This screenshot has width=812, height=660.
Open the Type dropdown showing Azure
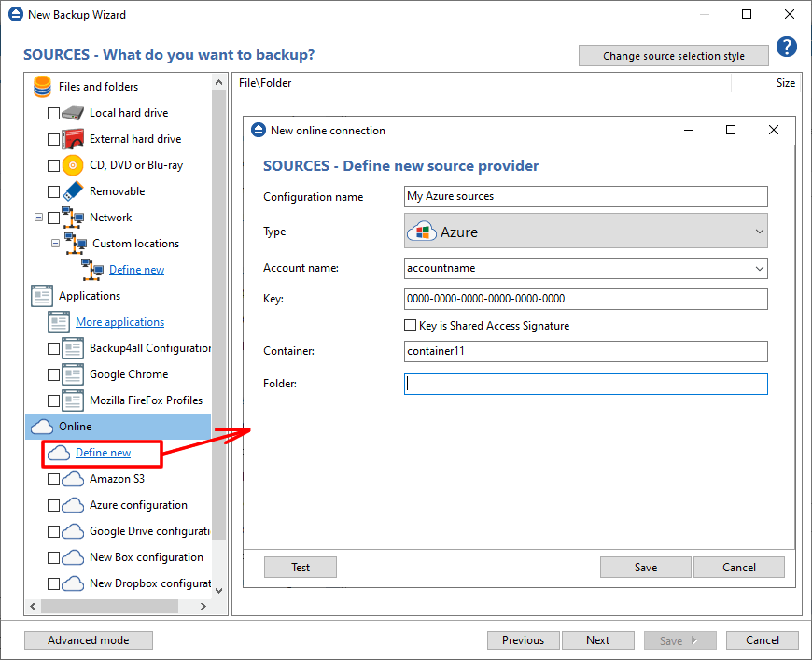586,232
